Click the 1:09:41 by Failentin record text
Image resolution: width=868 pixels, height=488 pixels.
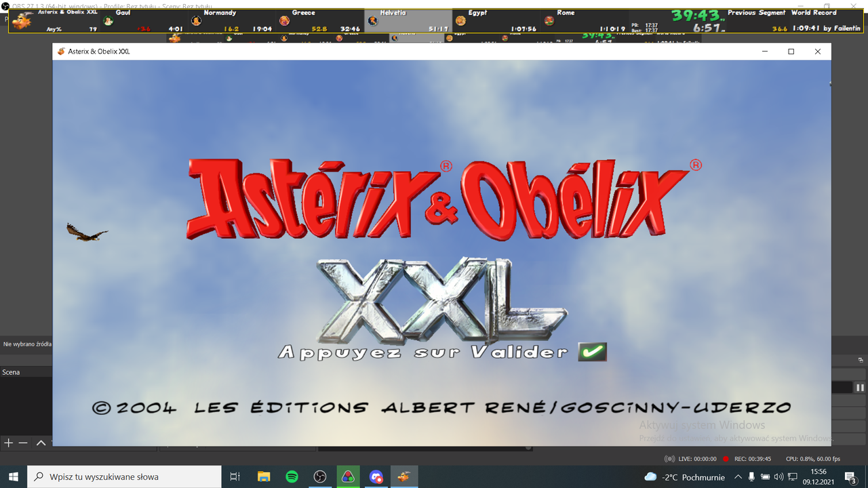point(825,28)
